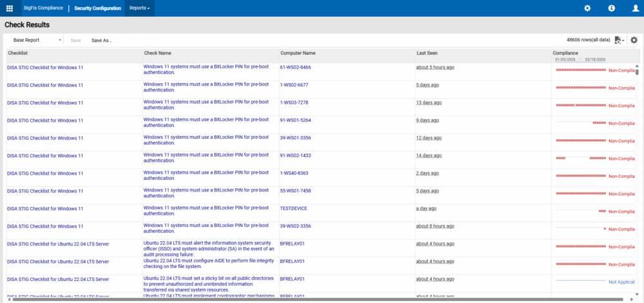Open Security Configuration section

coord(98,8)
